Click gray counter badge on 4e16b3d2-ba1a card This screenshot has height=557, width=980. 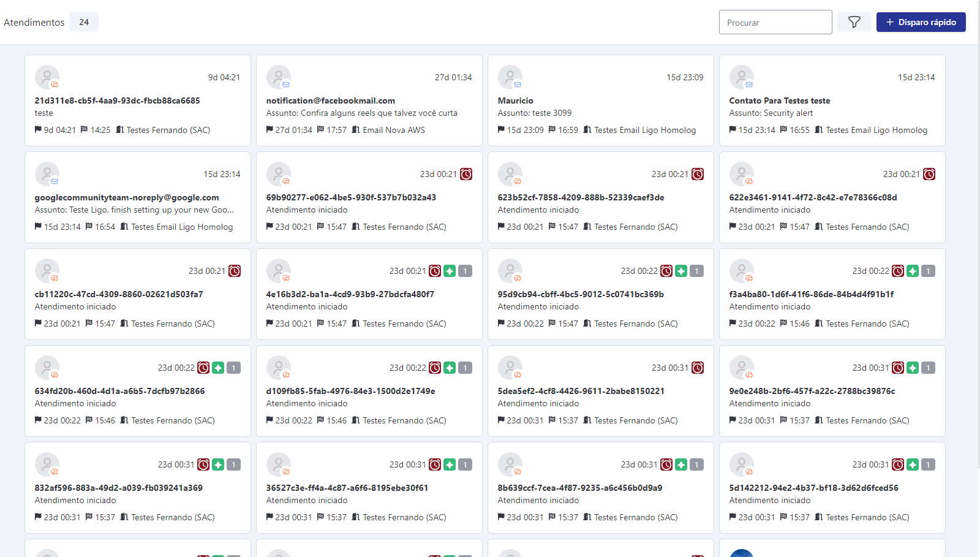click(466, 271)
